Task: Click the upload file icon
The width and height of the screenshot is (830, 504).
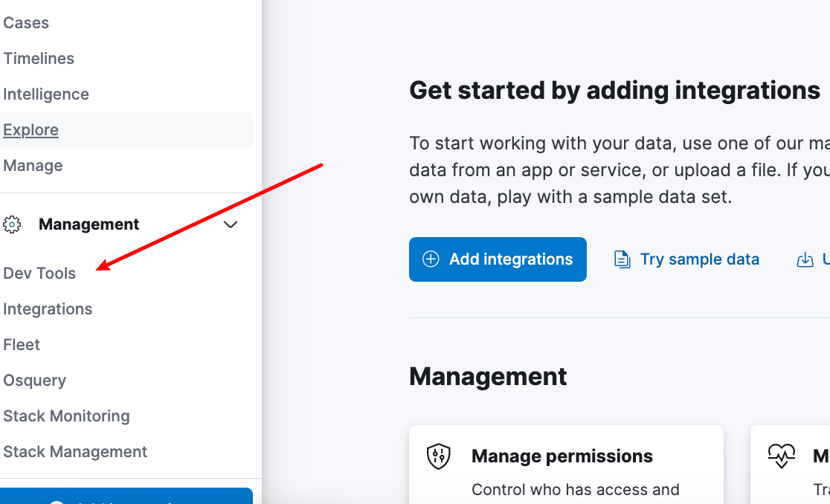Action: (x=805, y=259)
